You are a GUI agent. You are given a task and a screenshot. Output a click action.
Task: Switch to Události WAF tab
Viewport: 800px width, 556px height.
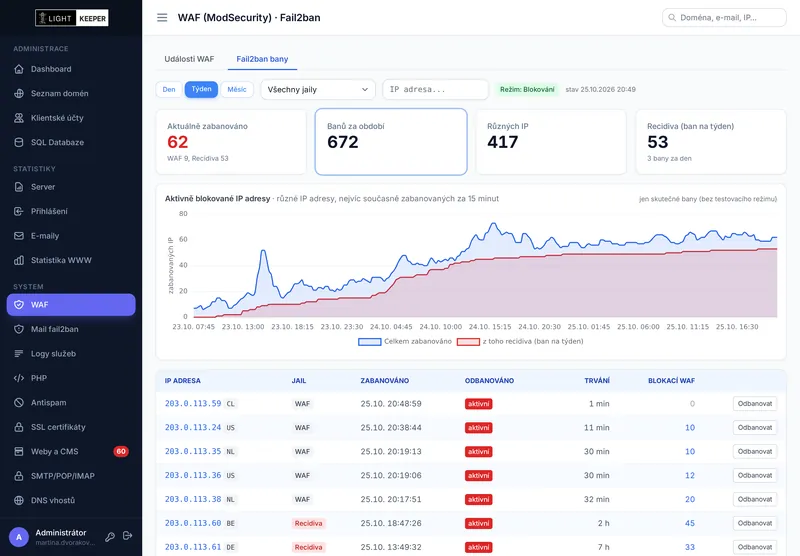pyautogui.click(x=189, y=59)
